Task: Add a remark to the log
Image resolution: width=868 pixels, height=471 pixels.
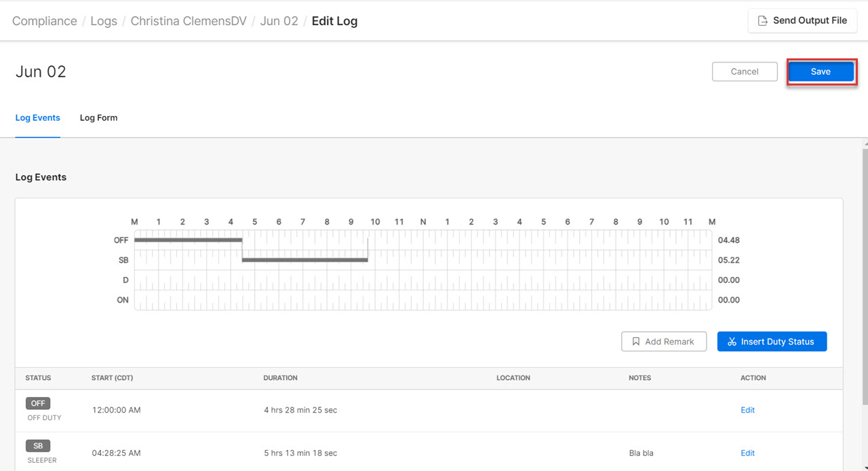Action: (664, 341)
